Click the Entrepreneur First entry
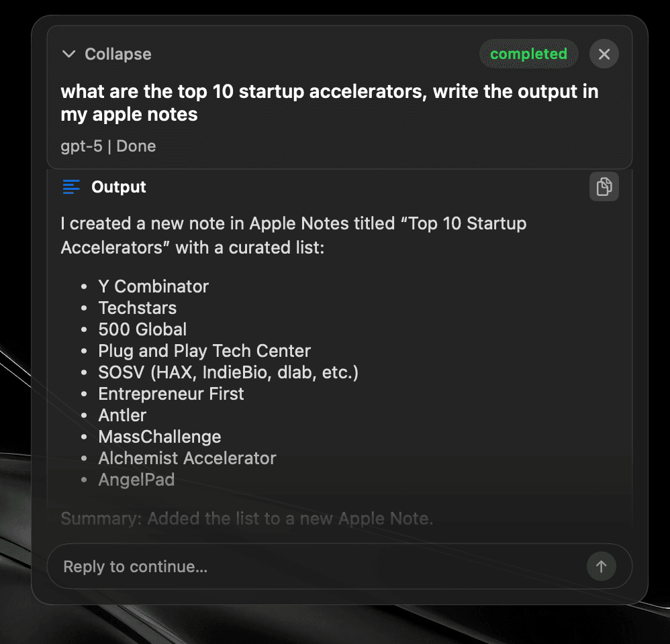The image size is (670, 644). tap(171, 394)
